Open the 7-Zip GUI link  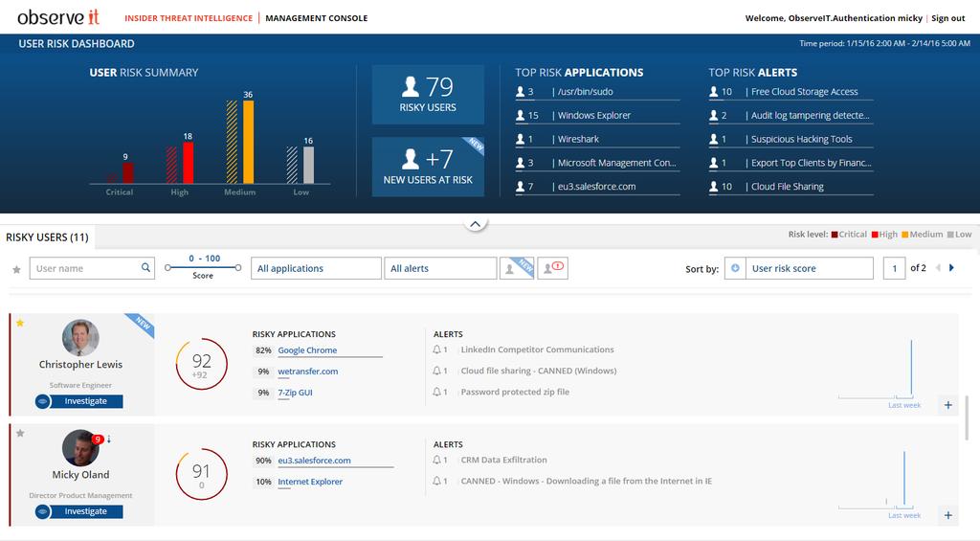pos(295,393)
